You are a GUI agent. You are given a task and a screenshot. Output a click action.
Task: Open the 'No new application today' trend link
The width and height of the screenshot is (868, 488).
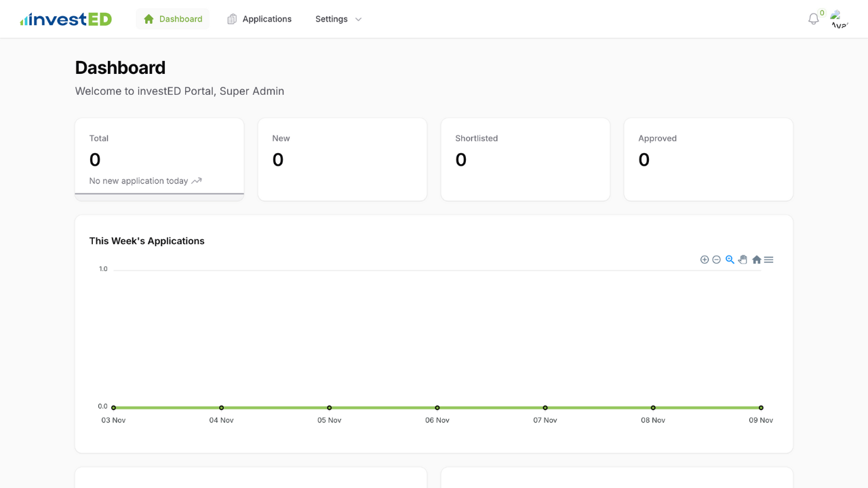click(144, 181)
